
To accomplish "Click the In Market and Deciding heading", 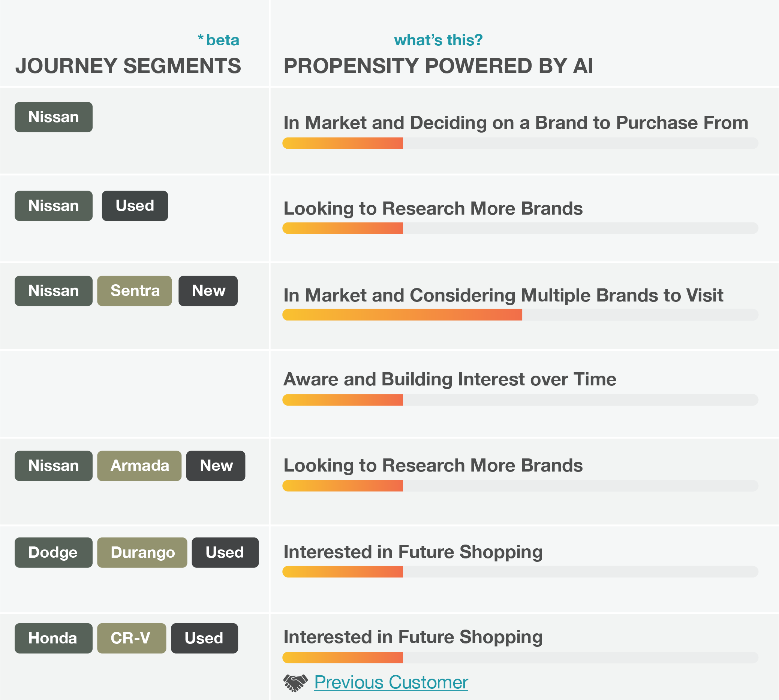I will click(x=516, y=123).
